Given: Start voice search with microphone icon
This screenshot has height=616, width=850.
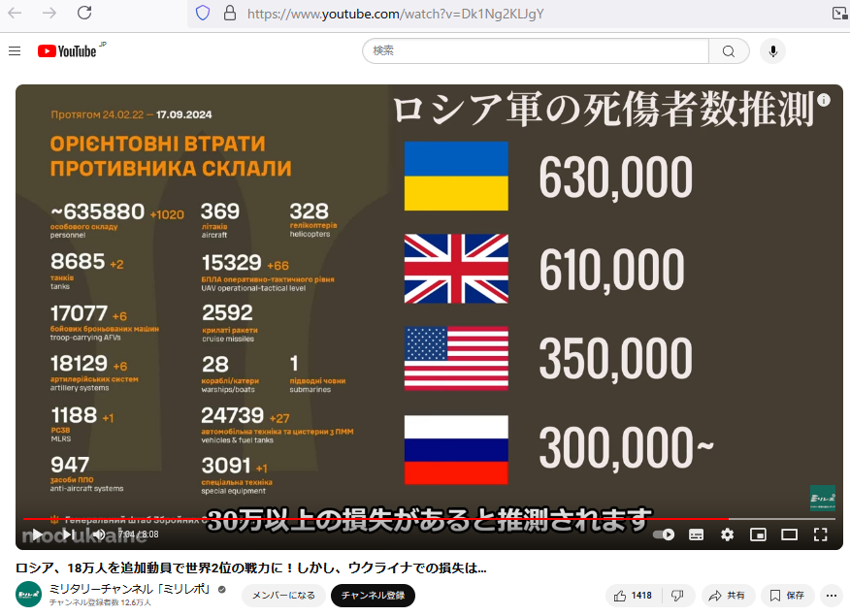Looking at the screenshot, I should coord(772,51).
